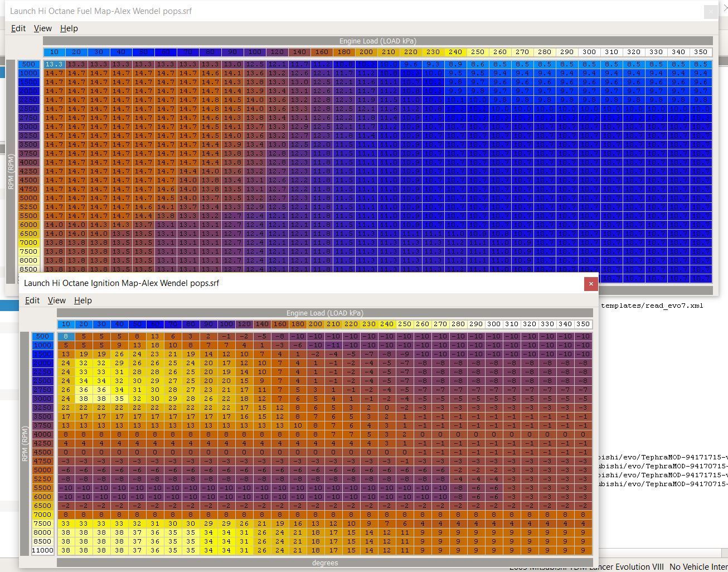The image size is (728, 572).
Task: Open Help menu in Fuel Map window
Action: coord(69,28)
